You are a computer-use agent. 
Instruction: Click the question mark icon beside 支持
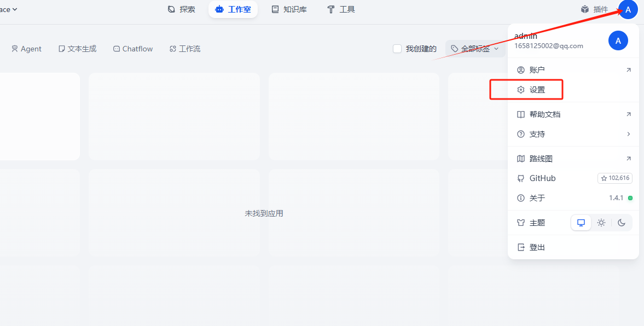[x=521, y=134]
